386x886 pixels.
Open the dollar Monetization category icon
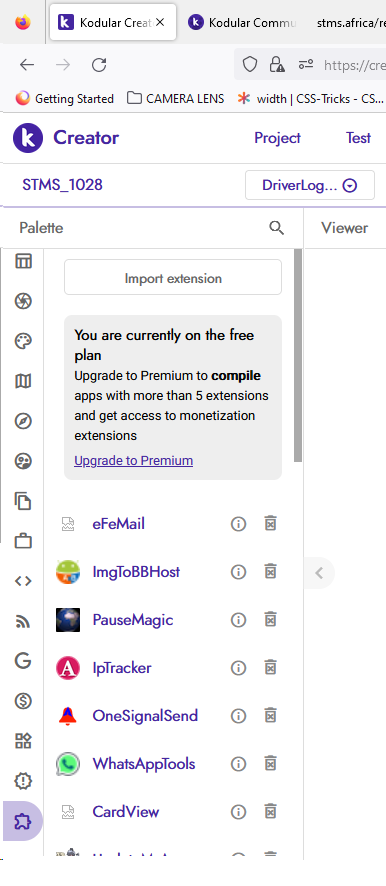[x=23, y=701]
